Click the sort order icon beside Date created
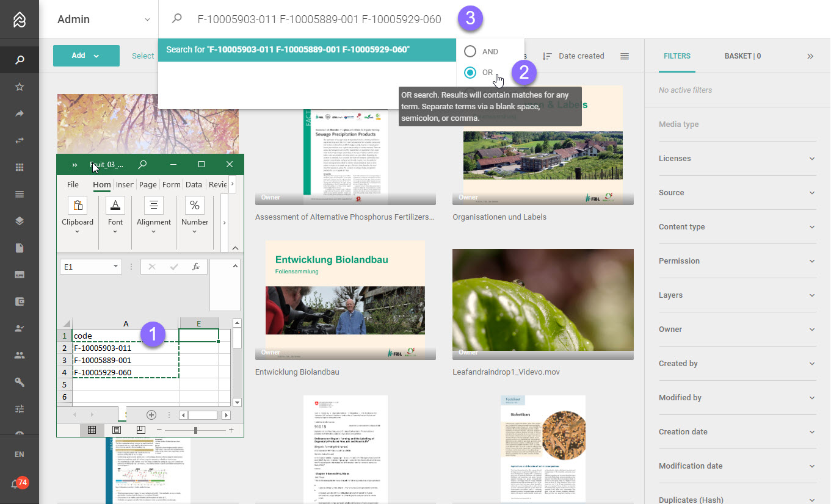 pyautogui.click(x=548, y=56)
